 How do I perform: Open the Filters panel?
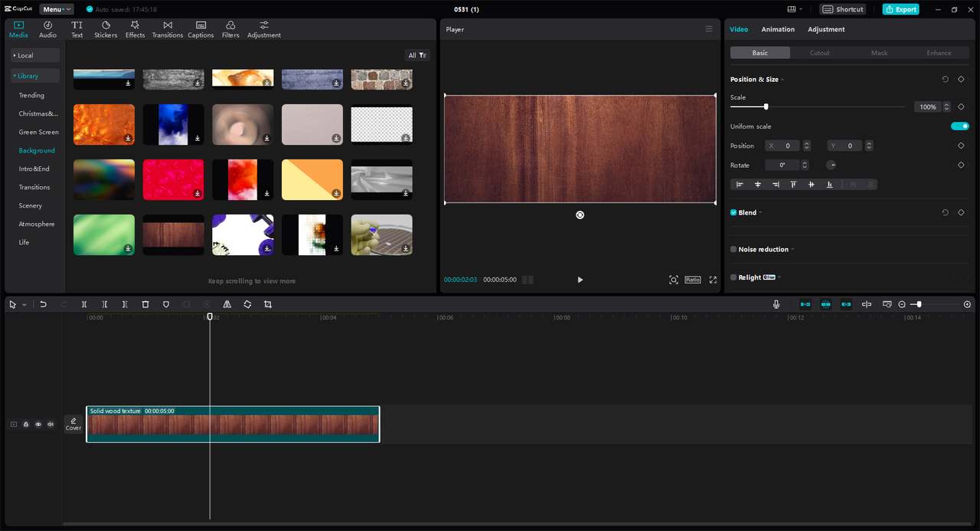pos(230,29)
